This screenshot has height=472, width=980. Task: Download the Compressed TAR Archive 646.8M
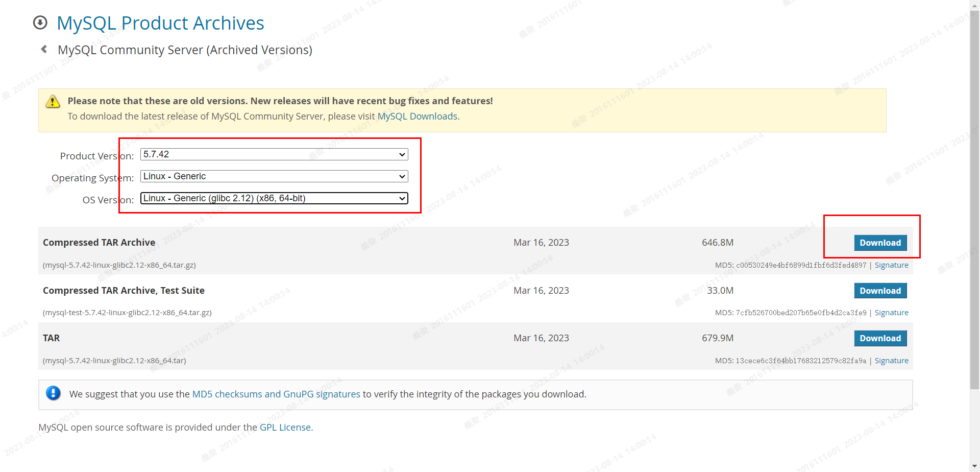click(880, 243)
